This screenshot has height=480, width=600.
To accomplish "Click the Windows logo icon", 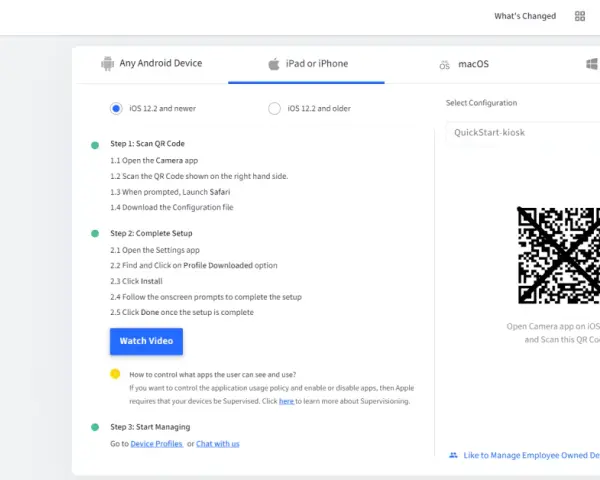I will click(592, 64).
